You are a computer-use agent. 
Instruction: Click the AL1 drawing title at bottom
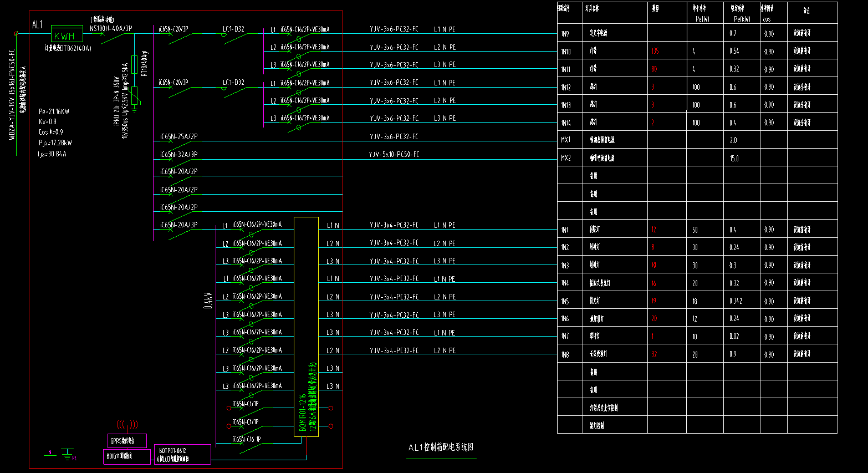tap(441, 447)
